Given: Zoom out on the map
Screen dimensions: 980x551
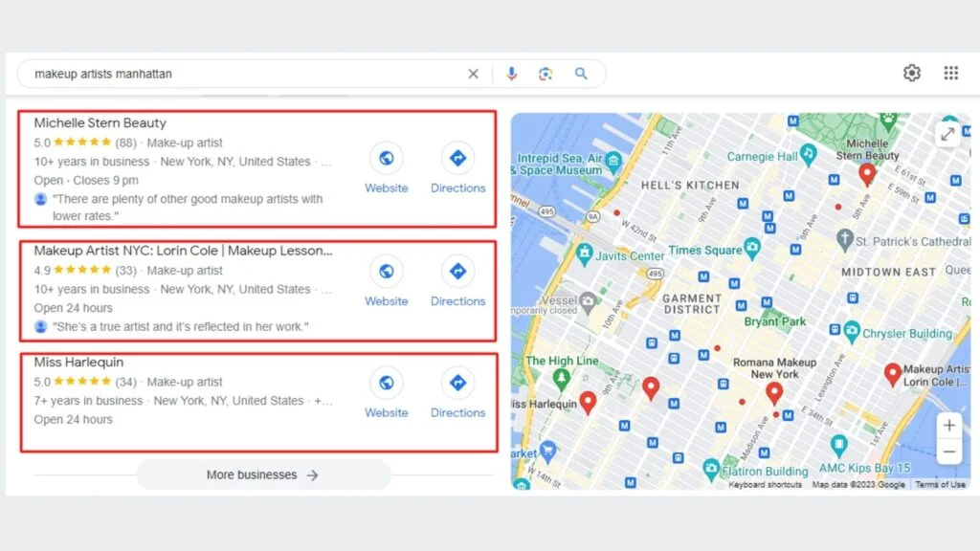Looking at the screenshot, I should click(948, 452).
